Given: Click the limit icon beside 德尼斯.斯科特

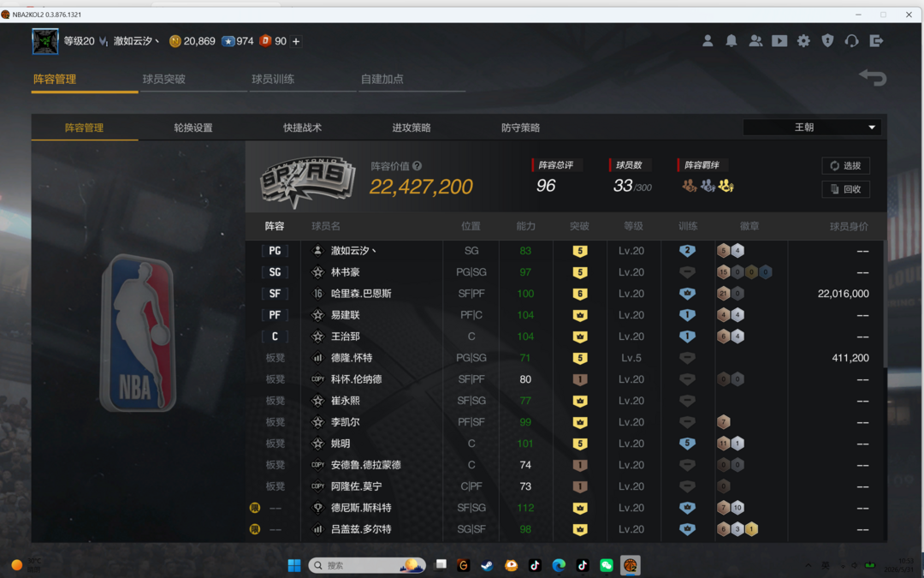Looking at the screenshot, I should point(255,508).
